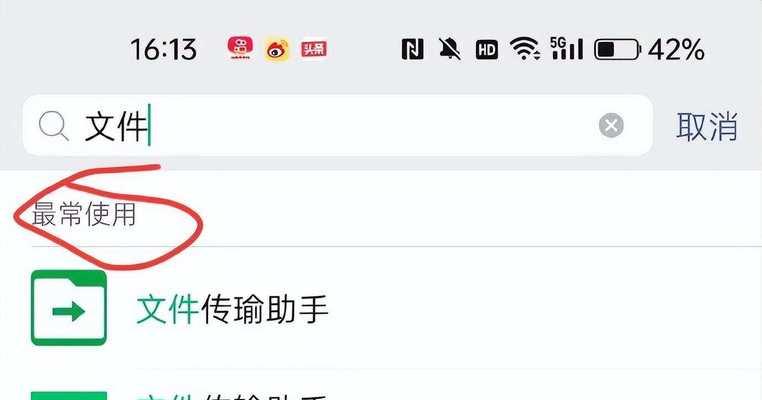762x400 pixels.
Task: Tap the 最常使用 section header
Action: click(84, 214)
